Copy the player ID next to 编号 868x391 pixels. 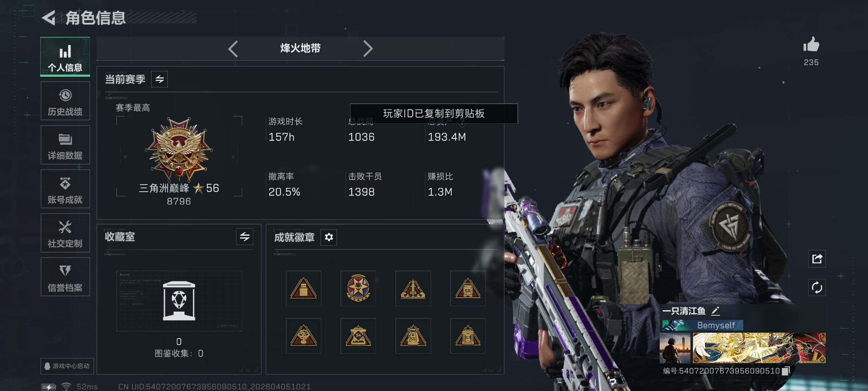(x=786, y=371)
